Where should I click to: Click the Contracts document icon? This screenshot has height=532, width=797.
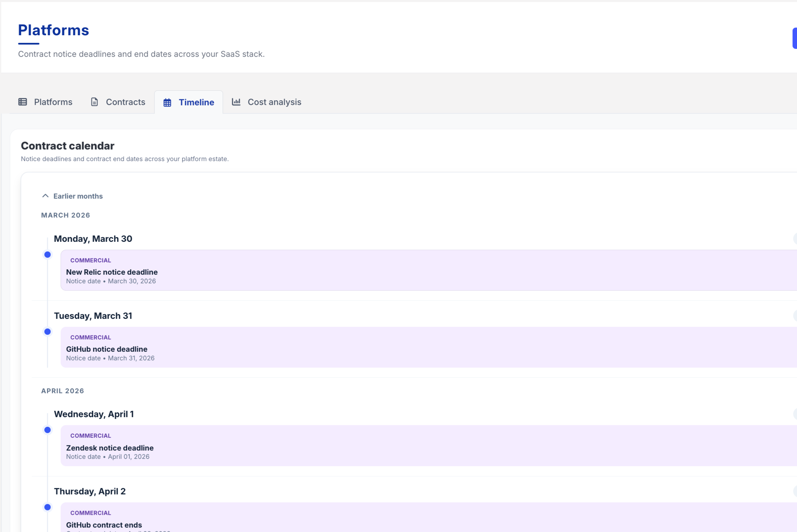pyautogui.click(x=94, y=102)
